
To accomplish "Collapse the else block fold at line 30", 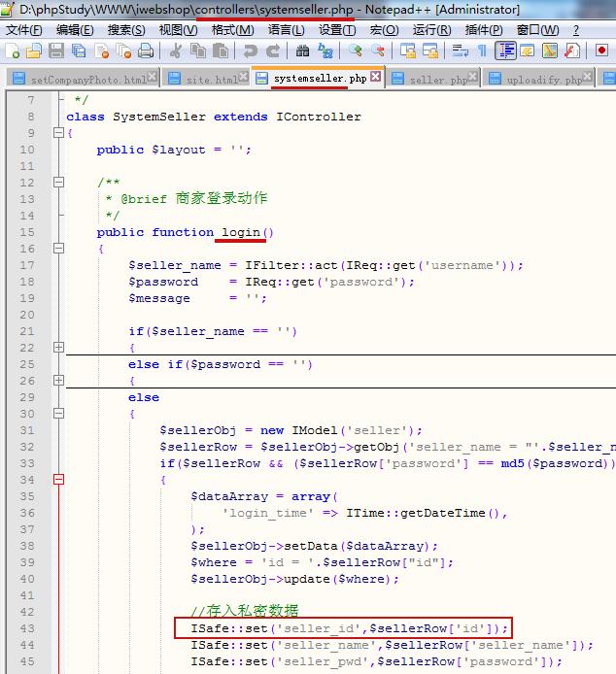I will tap(58, 414).
